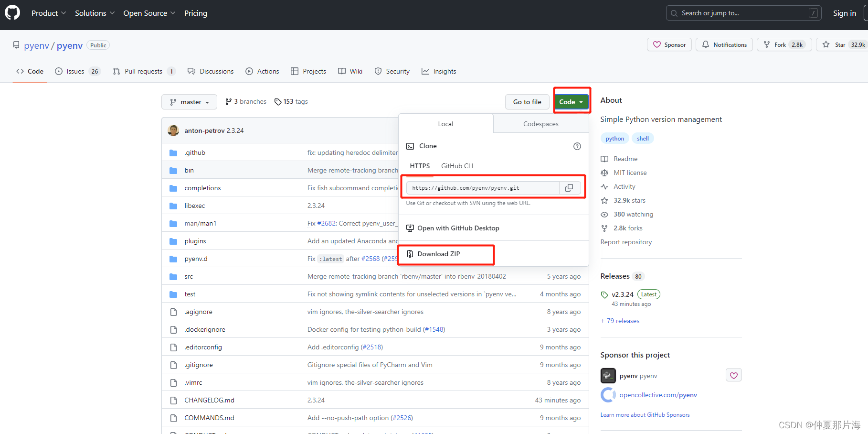868x434 pixels.
Task: Click the CHANGELOG.md file icon
Action: (x=173, y=401)
